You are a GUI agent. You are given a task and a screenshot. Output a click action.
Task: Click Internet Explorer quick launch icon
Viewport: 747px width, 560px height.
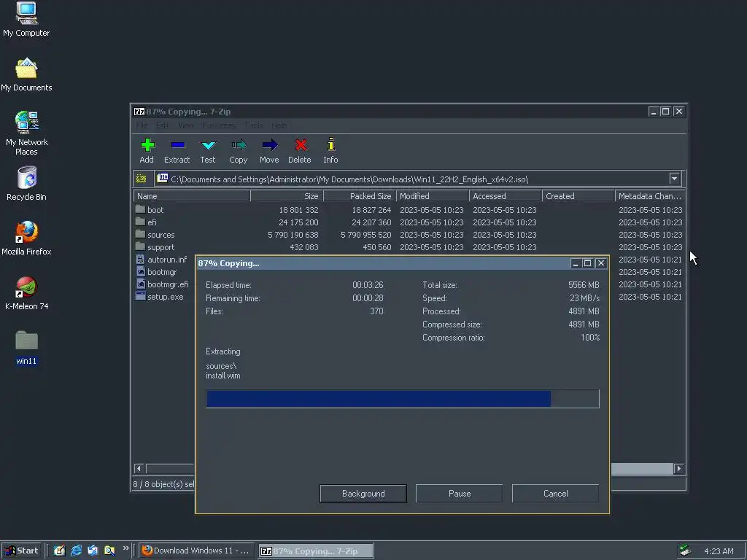[76, 551]
